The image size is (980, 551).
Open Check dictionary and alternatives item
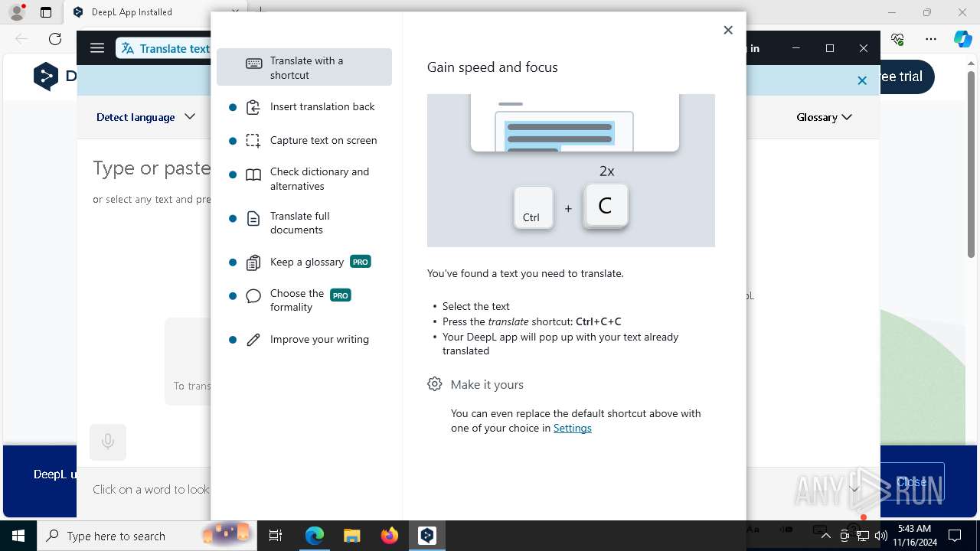pyautogui.click(x=304, y=179)
